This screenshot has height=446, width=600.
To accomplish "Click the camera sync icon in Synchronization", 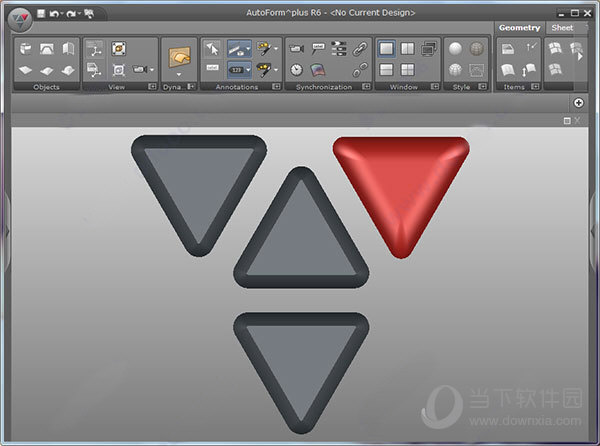I will click(297, 49).
